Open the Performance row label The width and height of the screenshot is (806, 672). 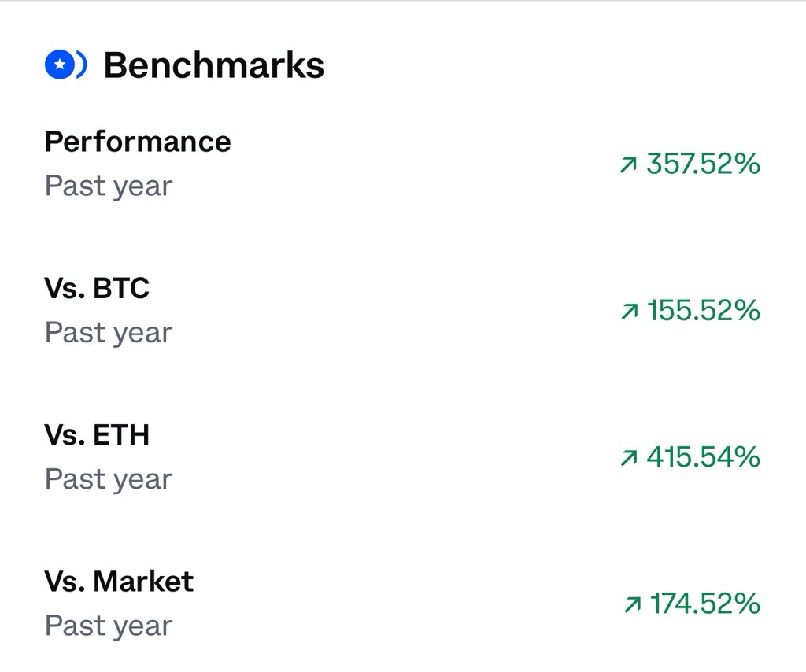click(x=138, y=142)
